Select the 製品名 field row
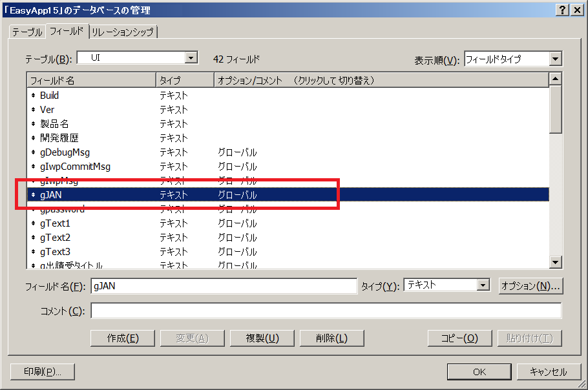This screenshot has width=588, height=390. click(288, 124)
